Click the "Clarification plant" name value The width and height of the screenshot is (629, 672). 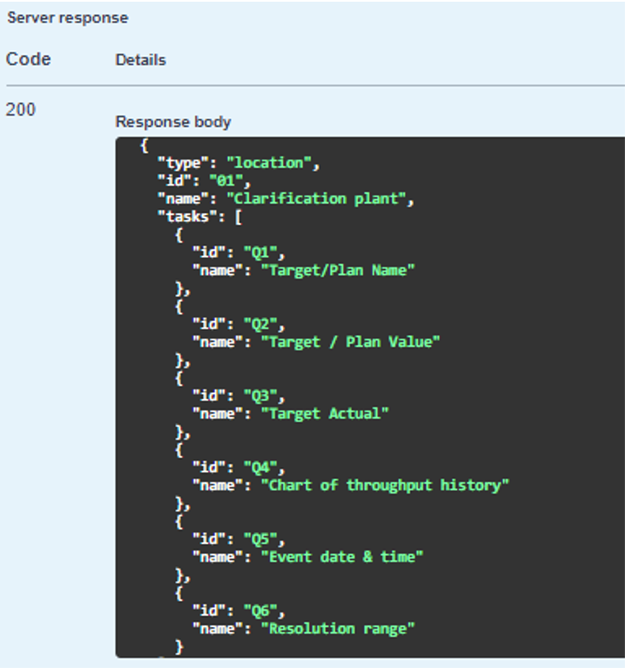pyautogui.click(x=320, y=199)
